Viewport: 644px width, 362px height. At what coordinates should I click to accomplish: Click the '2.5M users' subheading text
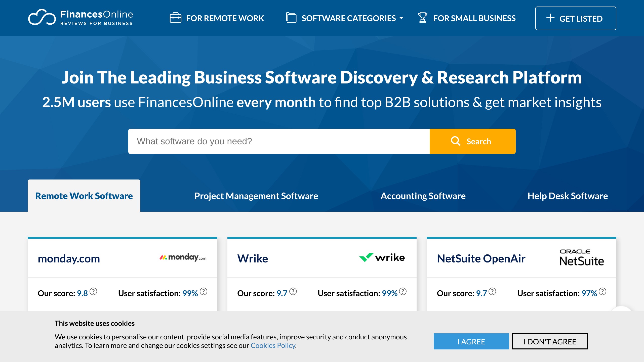76,102
